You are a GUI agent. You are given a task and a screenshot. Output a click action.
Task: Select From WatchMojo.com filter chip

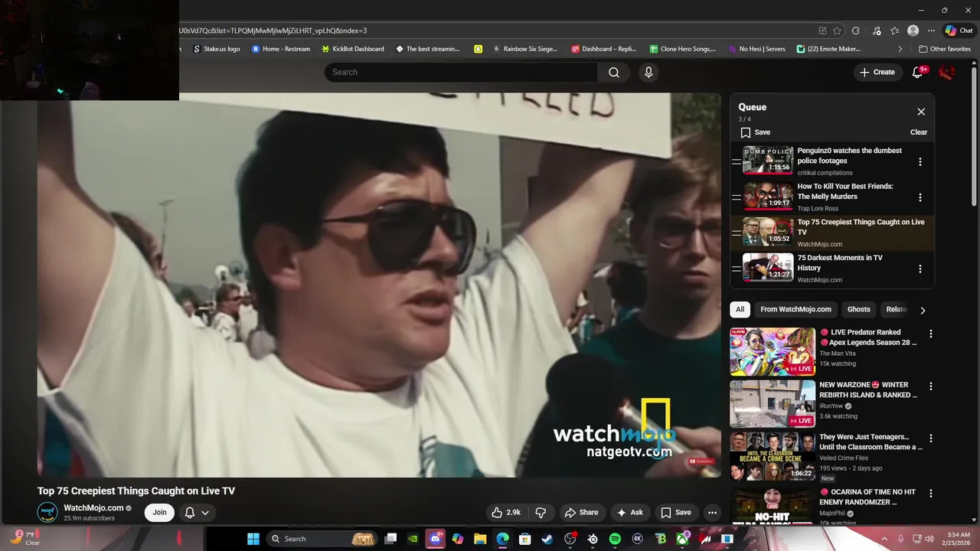(795, 309)
